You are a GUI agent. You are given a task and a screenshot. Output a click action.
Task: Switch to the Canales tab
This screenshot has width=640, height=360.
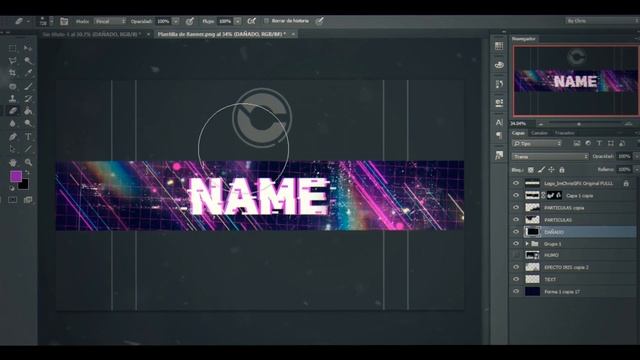(539, 133)
